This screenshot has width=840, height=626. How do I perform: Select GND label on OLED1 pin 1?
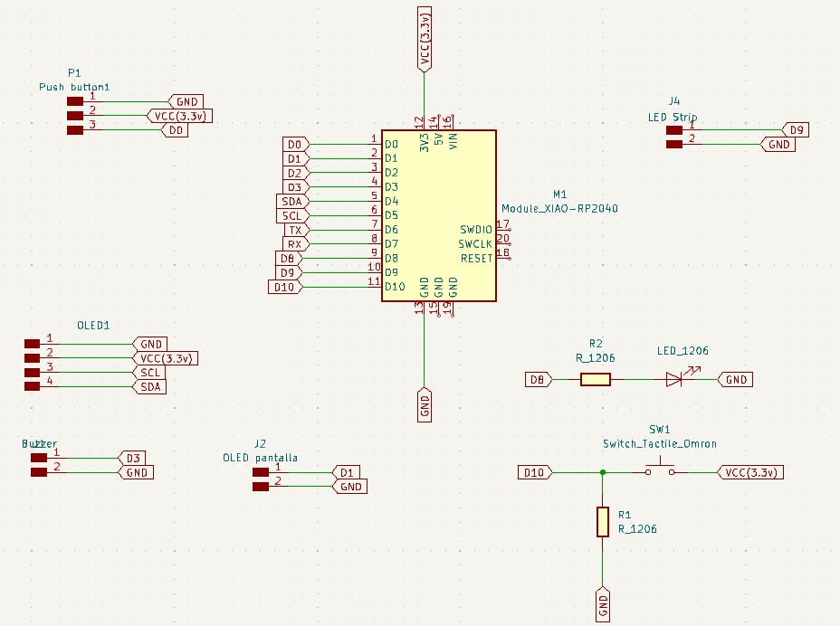(149, 344)
